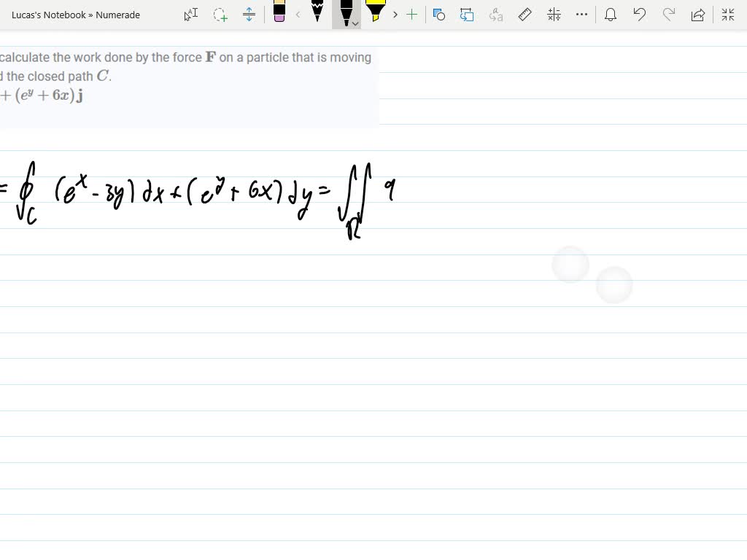Open the overflow ellipsis menu

(581, 15)
